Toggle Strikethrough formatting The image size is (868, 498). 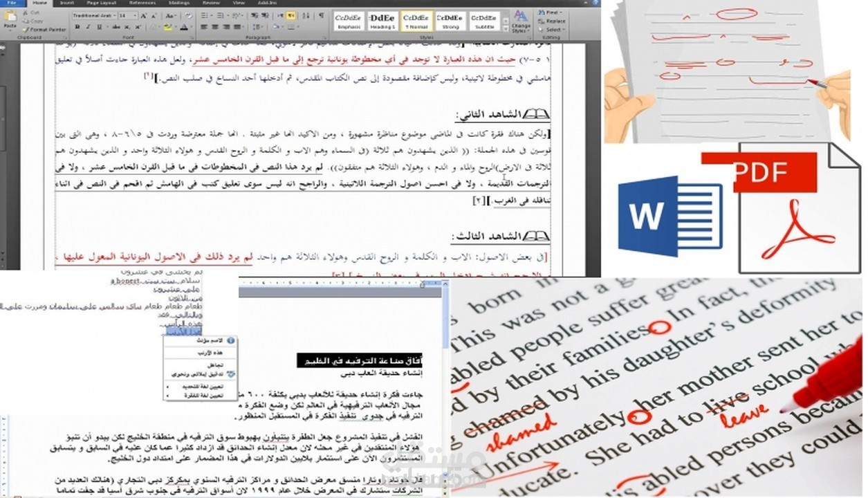[x=116, y=27]
